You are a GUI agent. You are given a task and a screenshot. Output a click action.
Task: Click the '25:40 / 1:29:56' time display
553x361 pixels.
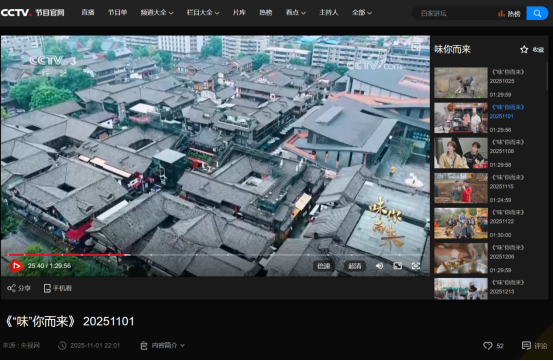[x=49, y=266]
